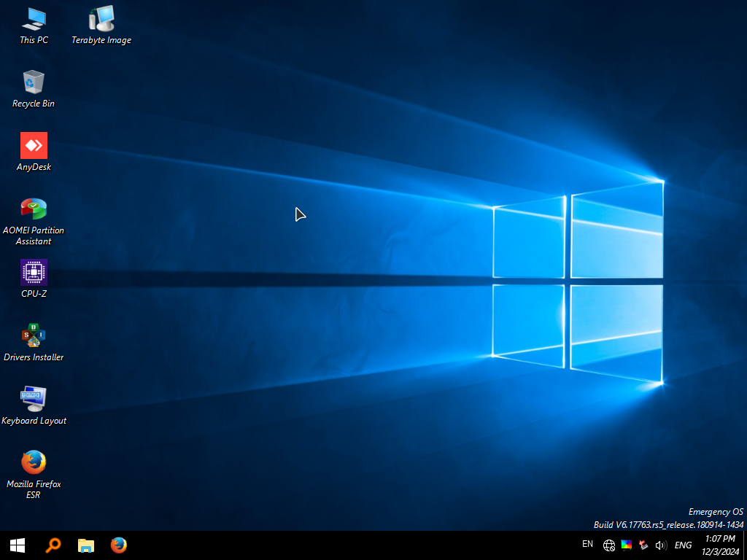This screenshot has height=560, width=747.
Task: Click the display resolution tray icon
Action: pos(626,545)
